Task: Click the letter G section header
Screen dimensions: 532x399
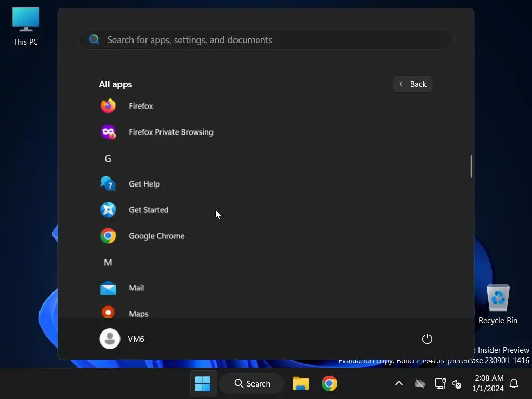Action: coord(108,158)
